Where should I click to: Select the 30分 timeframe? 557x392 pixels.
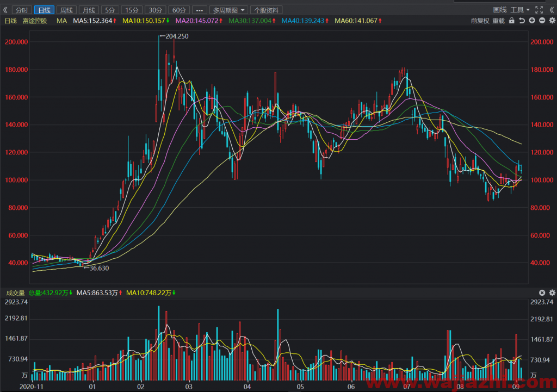[155, 10]
